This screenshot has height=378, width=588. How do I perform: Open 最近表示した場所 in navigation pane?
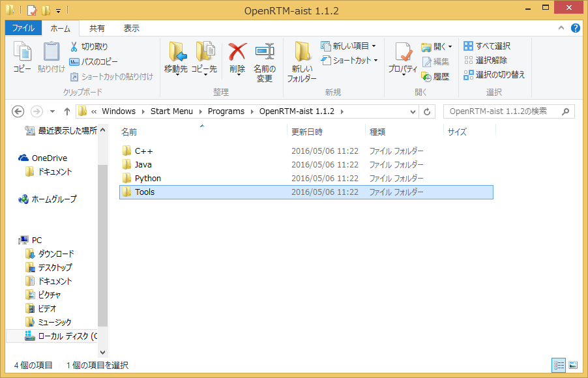[61, 130]
